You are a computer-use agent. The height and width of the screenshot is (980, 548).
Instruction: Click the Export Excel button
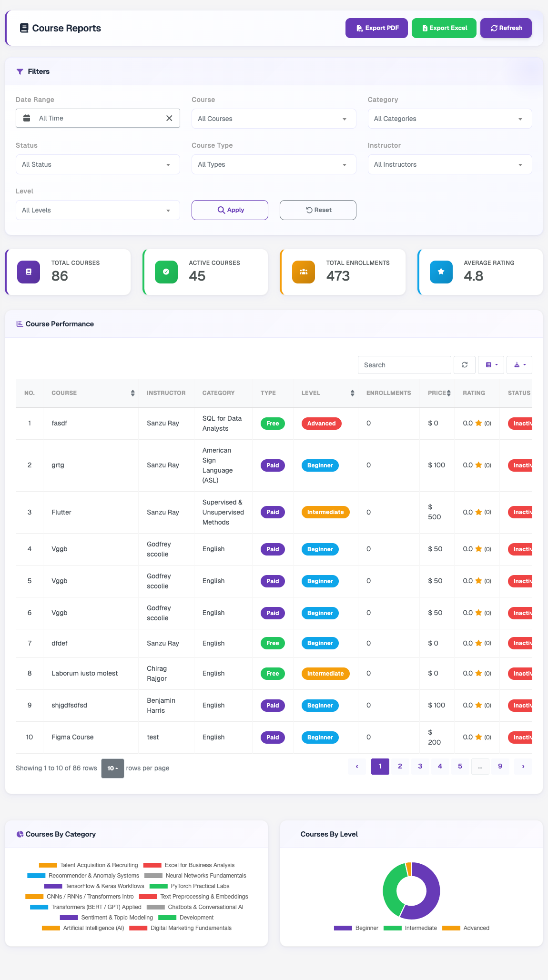444,28
